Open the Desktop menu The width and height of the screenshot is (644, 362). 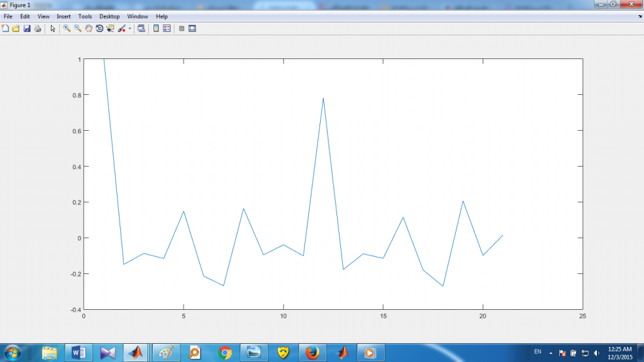[109, 16]
